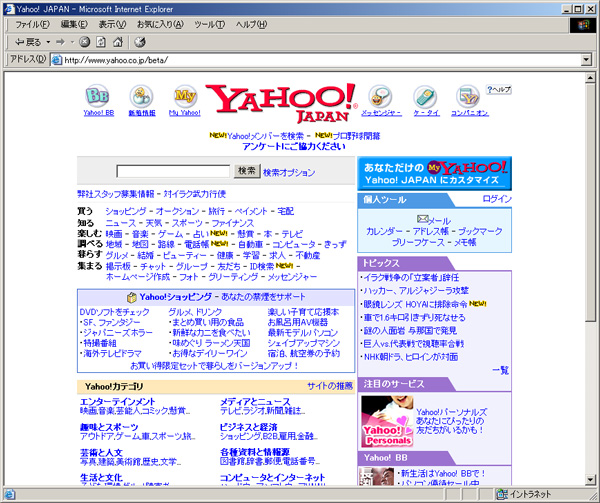Image resolution: width=600 pixels, height=503 pixels.
Task: Open topic NHK朝ドラ、ヒロインが対面
Action: 410,357
